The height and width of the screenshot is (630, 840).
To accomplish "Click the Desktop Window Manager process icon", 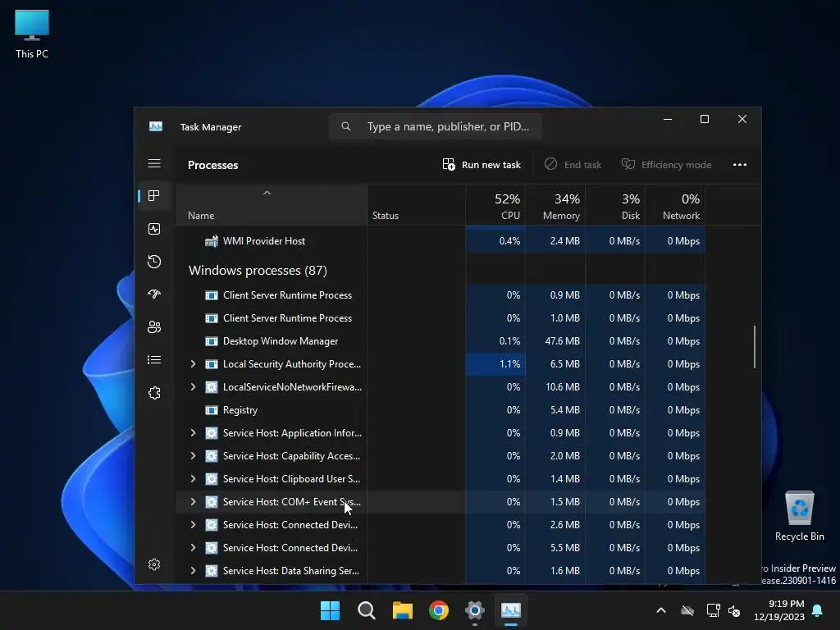I will click(x=212, y=341).
